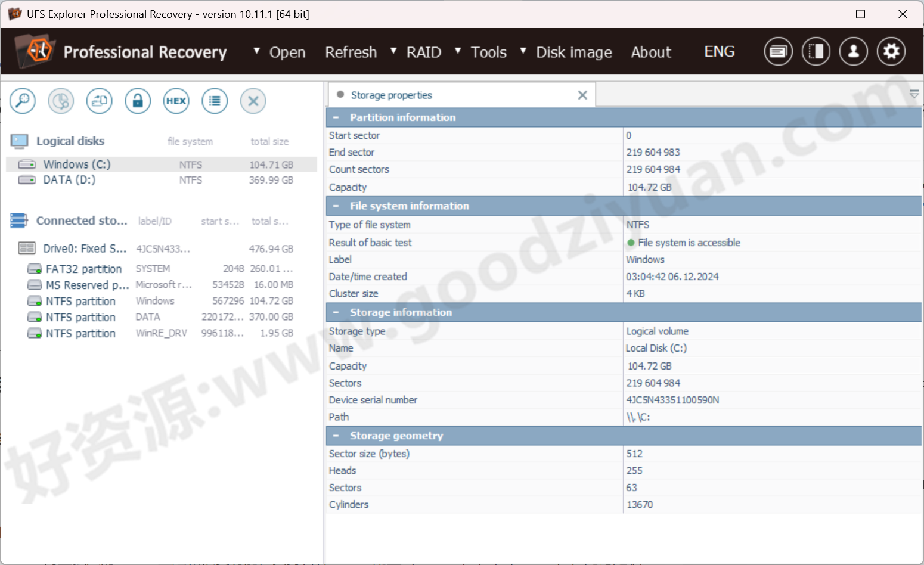Open the save disk image icon
Screen dimensions: 924x565
(99, 101)
